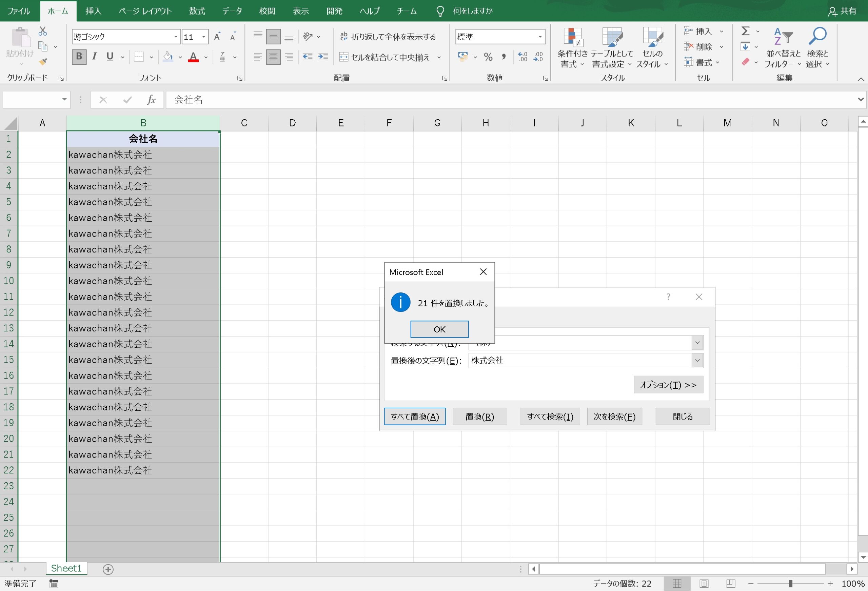Switch to the ページ レイアウト tab
868x591 pixels.
click(145, 11)
